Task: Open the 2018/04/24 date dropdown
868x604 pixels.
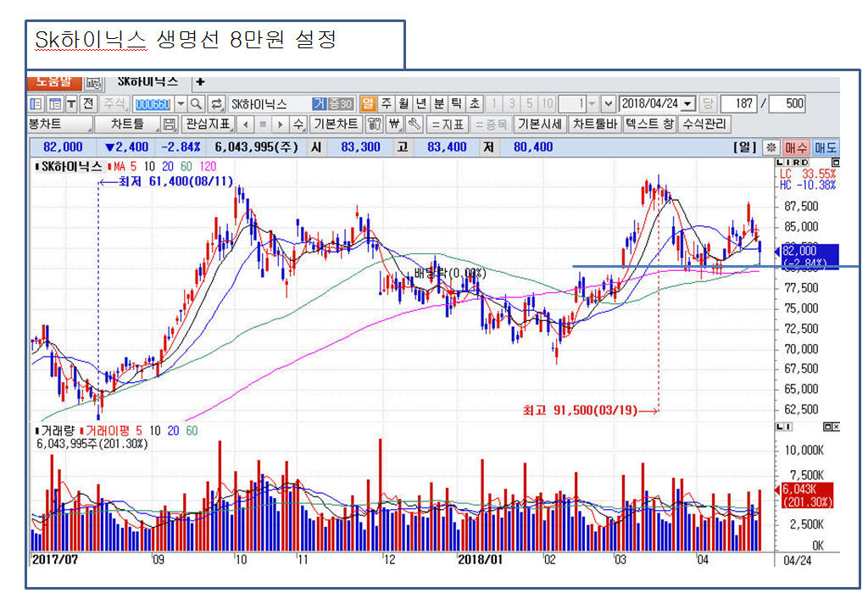Action: click(x=687, y=104)
